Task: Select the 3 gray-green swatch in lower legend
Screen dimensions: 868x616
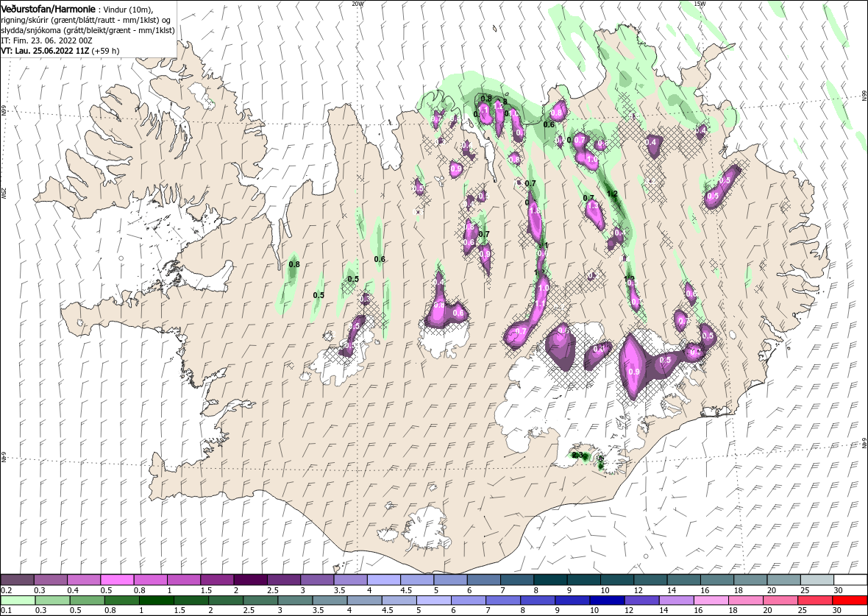Action: (x=295, y=601)
